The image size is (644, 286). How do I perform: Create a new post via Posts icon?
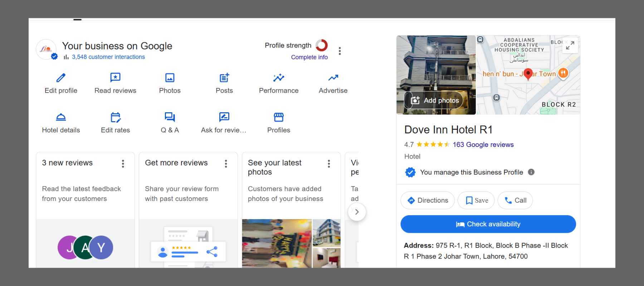pyautogui.click(x=224, y=78)
